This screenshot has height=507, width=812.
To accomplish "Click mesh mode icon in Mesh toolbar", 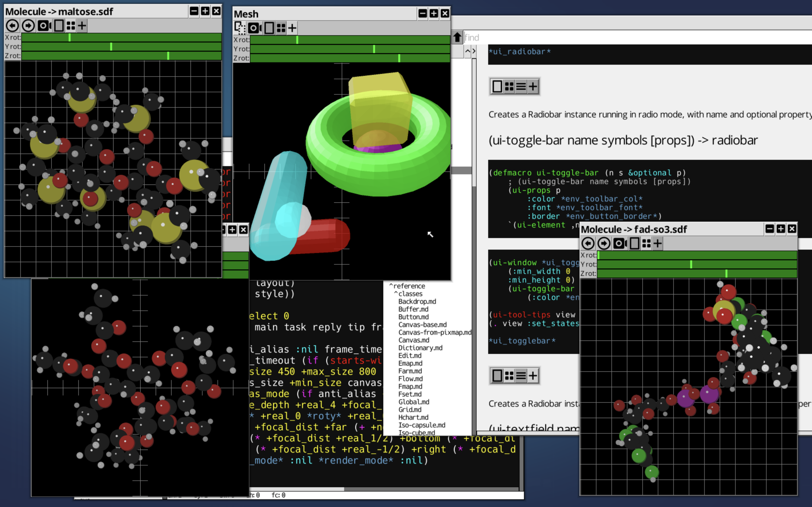I will (x=240, y=28).
